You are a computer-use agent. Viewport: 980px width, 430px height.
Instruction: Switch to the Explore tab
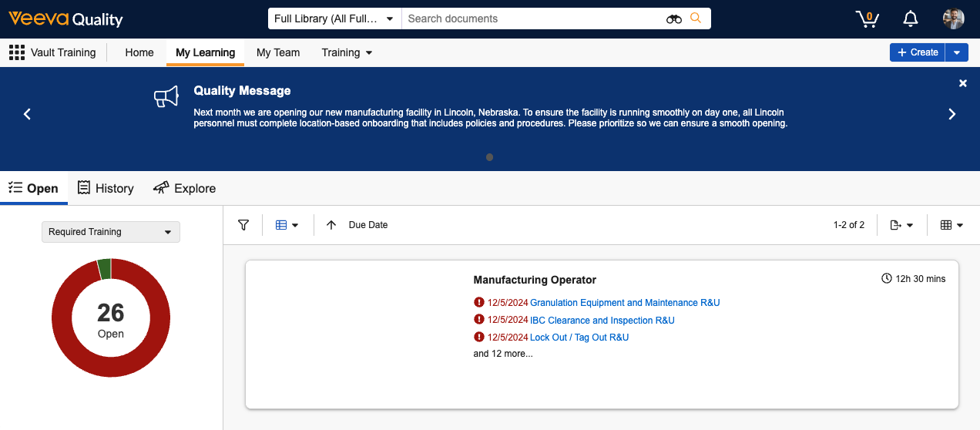click(x=184, y=188)
